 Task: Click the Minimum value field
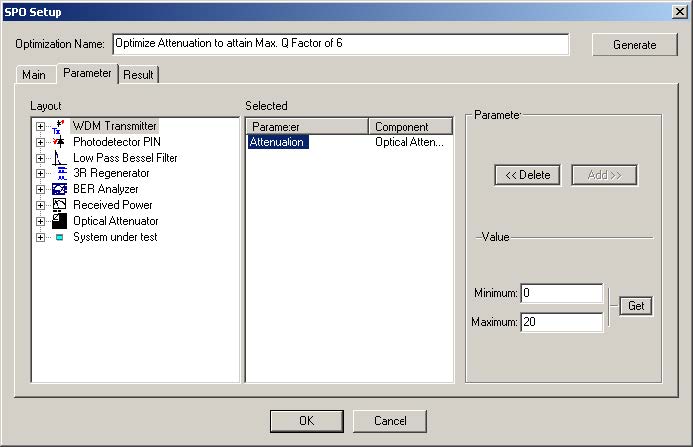pos(561,293)
